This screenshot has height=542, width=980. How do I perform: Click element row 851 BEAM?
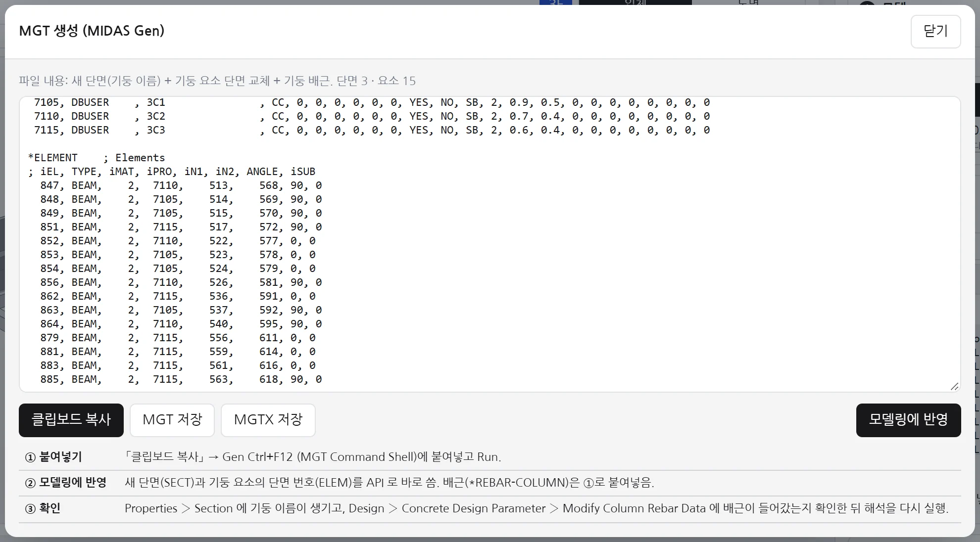click(x=181, y=227)
